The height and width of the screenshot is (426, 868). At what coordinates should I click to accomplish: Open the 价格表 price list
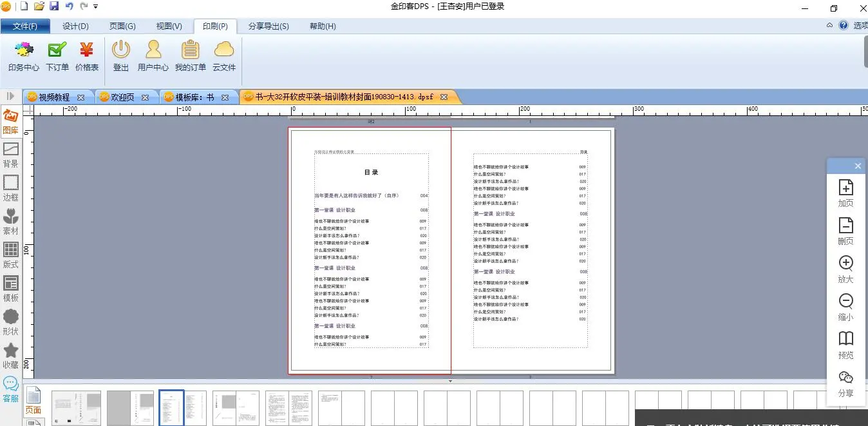click(x=87, y=55)
